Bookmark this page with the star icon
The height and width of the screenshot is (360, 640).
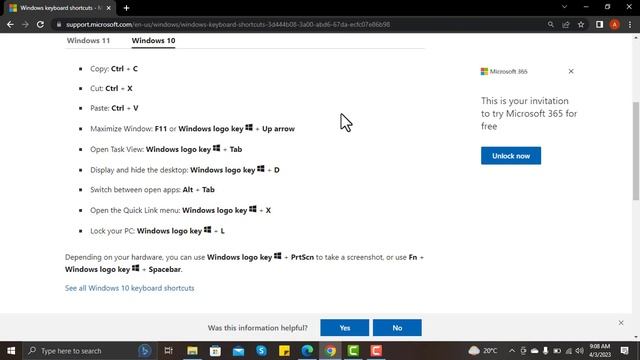581,24
